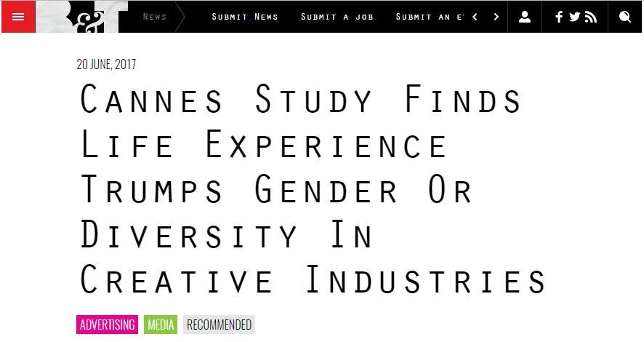Open the truncated Submit an Event item

pyautogui.click(x=430, y=17)
